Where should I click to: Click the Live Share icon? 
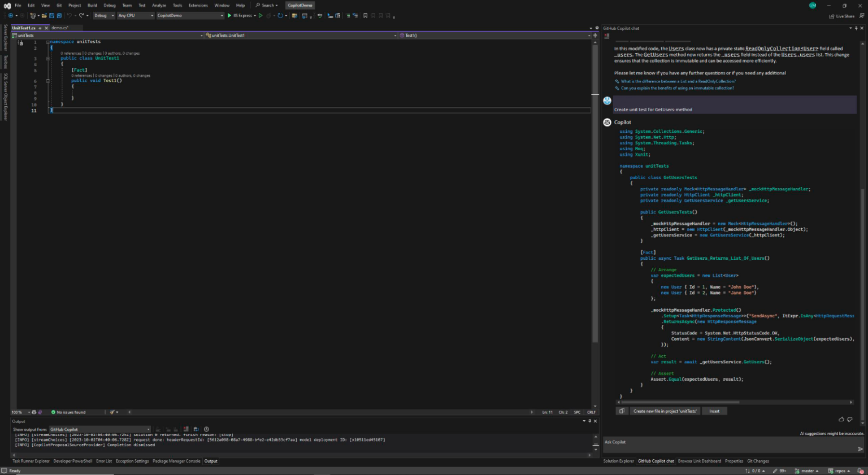pyautogui.click(x=832, y=16)
